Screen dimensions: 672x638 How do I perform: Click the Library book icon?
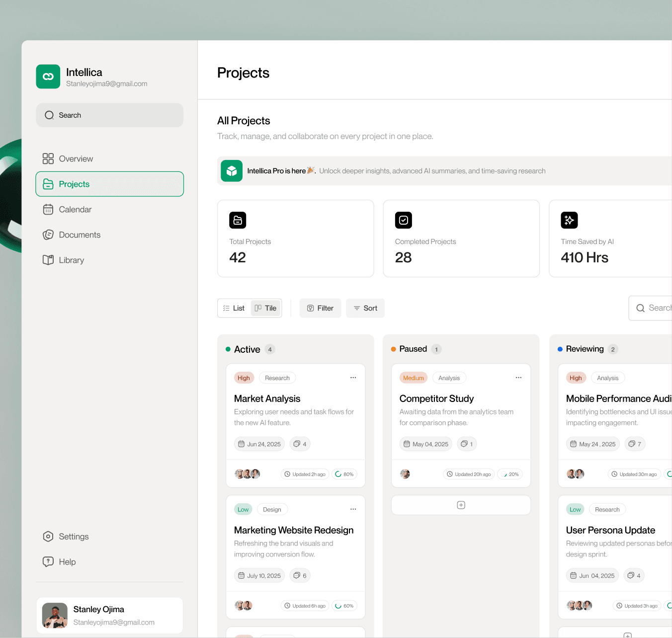[x=48, y=260]
